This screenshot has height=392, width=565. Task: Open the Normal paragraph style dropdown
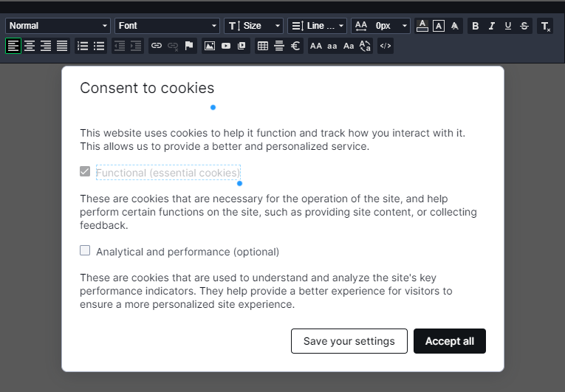58,26
